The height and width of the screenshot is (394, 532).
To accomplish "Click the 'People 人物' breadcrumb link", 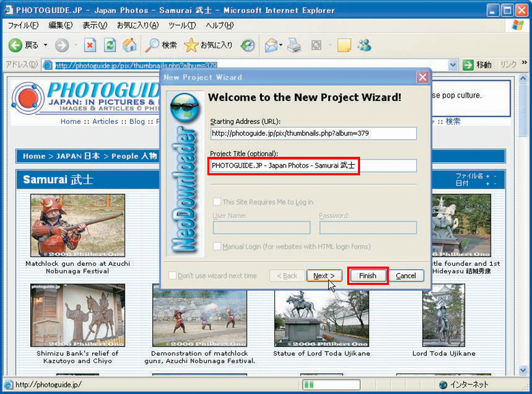I will 134,156.
